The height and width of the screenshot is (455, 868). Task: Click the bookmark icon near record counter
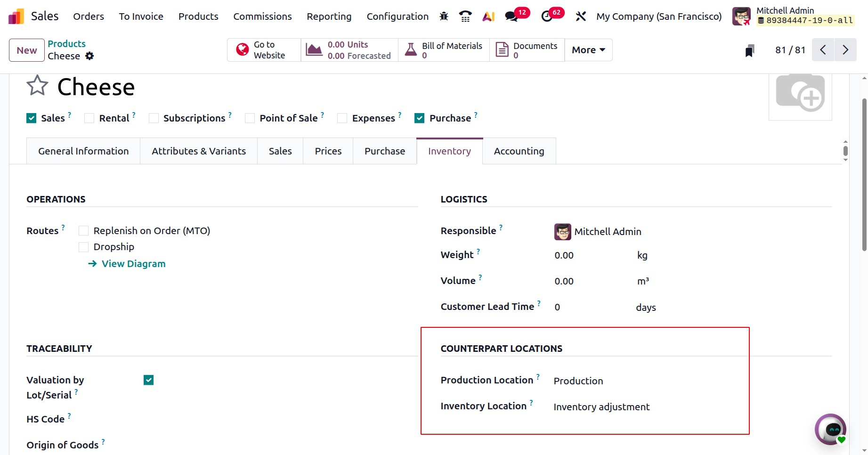tap(750, 50)
